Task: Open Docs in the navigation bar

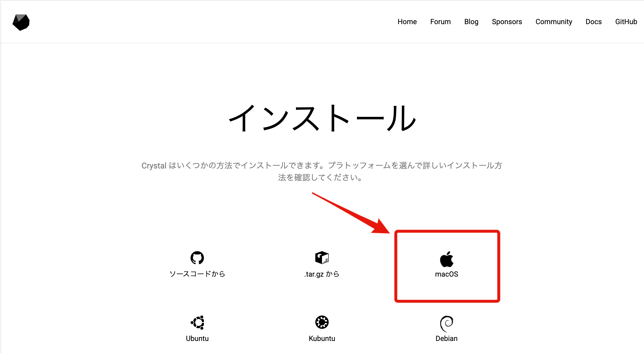Action: point(593,22)
